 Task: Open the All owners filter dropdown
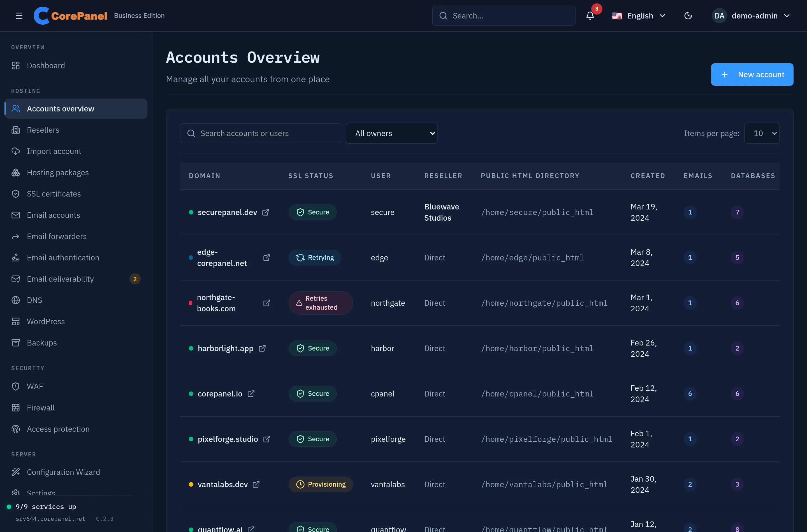click(x=391, y=133)
